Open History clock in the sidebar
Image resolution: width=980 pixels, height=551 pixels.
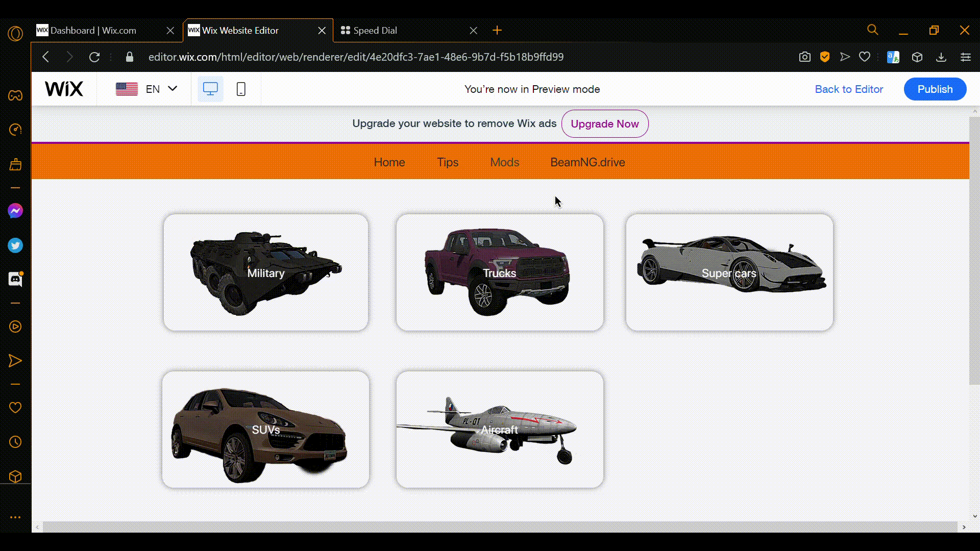pyautogui.click(x=15, y=442)
